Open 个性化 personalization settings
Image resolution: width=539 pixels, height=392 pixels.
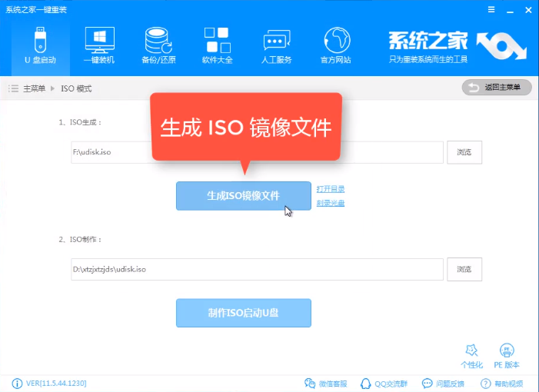tap(471, 355)
